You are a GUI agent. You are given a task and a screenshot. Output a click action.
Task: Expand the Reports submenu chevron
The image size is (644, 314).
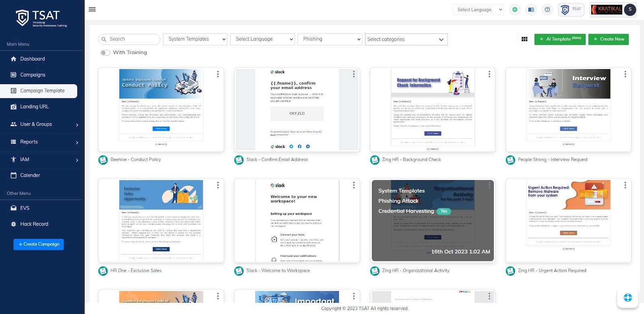coord(77,142)
